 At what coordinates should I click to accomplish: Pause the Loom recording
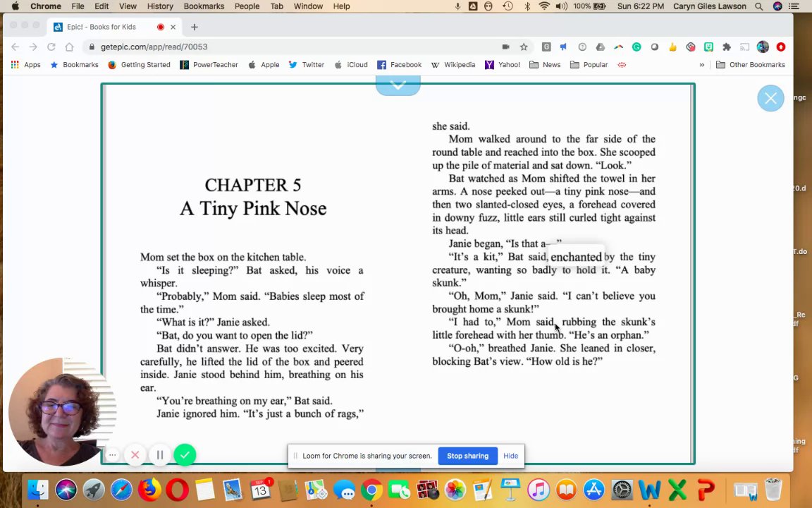pos(160,455)
